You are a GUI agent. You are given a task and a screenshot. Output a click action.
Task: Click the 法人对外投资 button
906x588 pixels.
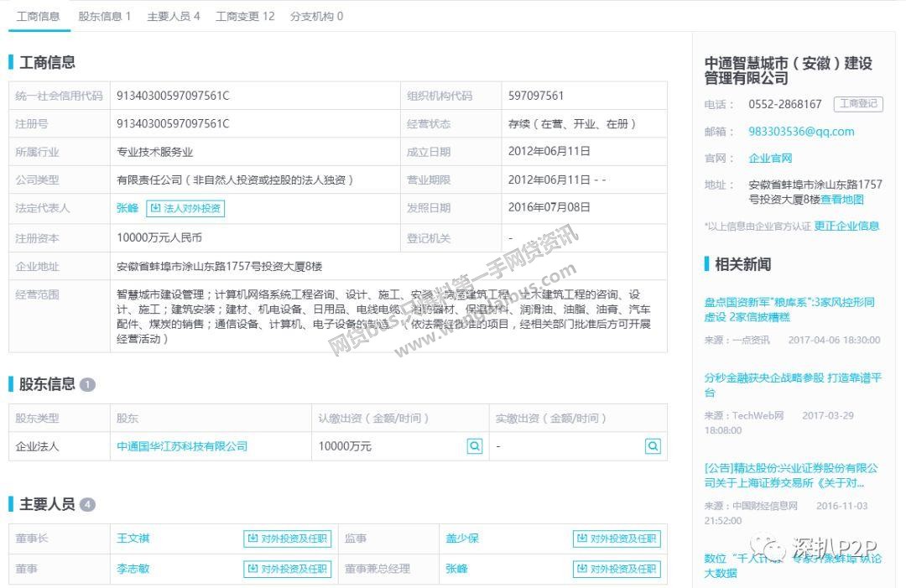185,208
